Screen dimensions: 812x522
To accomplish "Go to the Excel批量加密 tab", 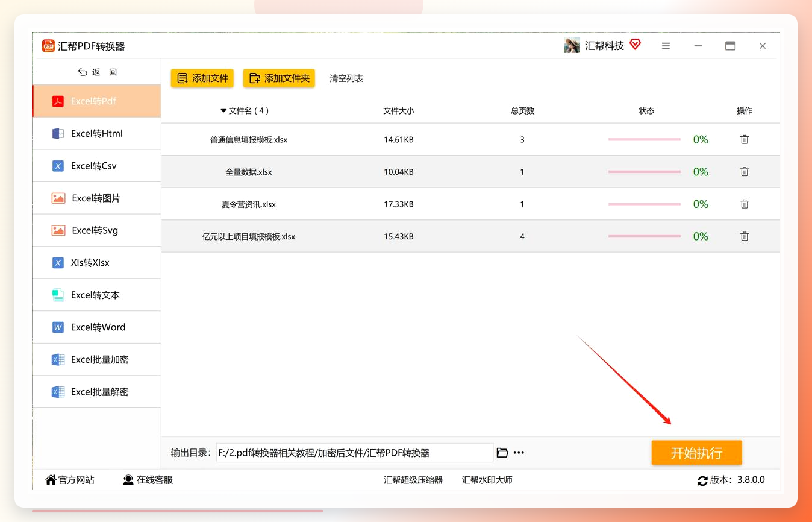I will tap(96, 360).
